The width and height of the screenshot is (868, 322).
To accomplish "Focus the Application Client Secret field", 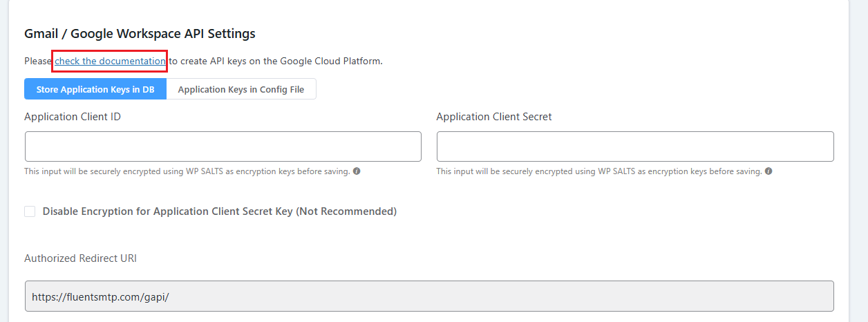I will 635,146.
